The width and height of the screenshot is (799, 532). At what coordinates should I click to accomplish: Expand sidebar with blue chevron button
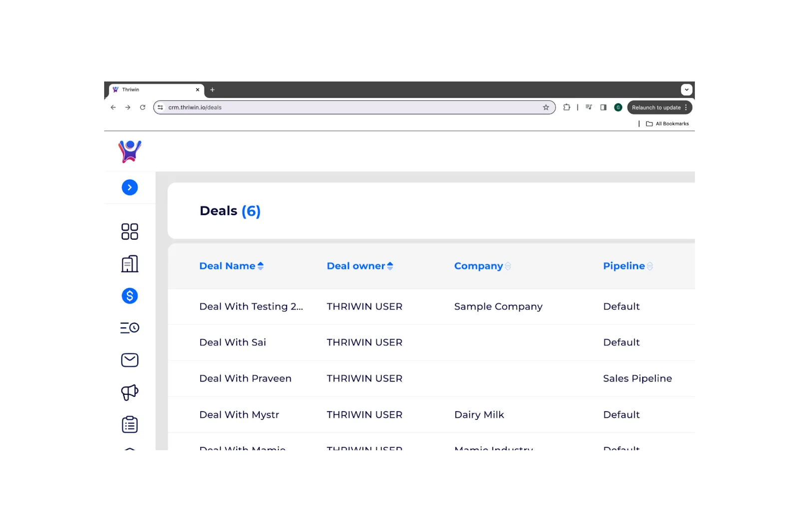[x=130, y=187]
